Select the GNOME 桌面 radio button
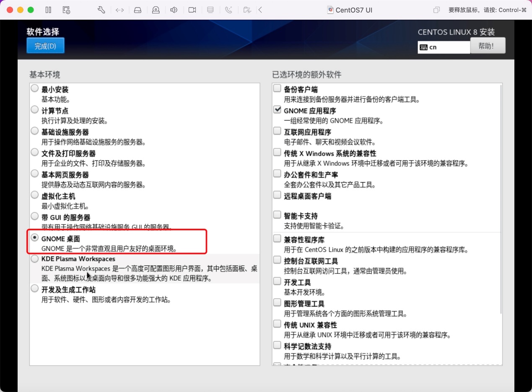The image size is (532, 392). pos(34,238)
